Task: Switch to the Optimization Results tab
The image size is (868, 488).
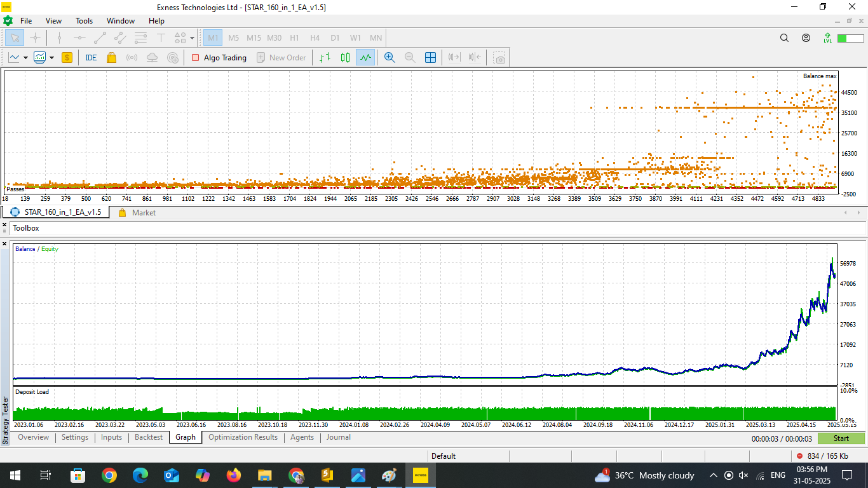Action: pyautogui.click(x=243, y=437)
